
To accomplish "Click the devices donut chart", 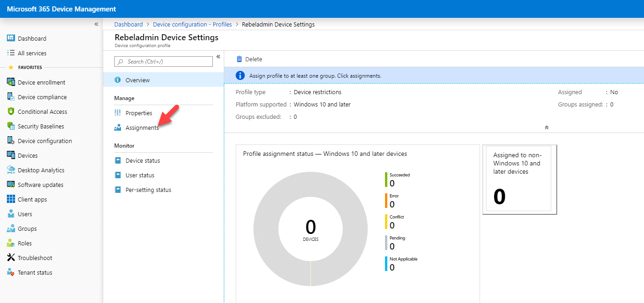I will pyautogui.click(x=311, y=229).
